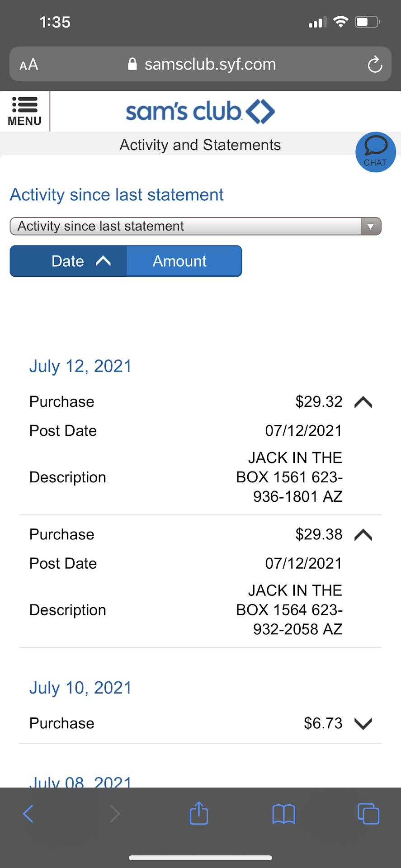Expand the $6.73 purchase details
Screen dimensions: 401x868
click(x=363, y=723)
